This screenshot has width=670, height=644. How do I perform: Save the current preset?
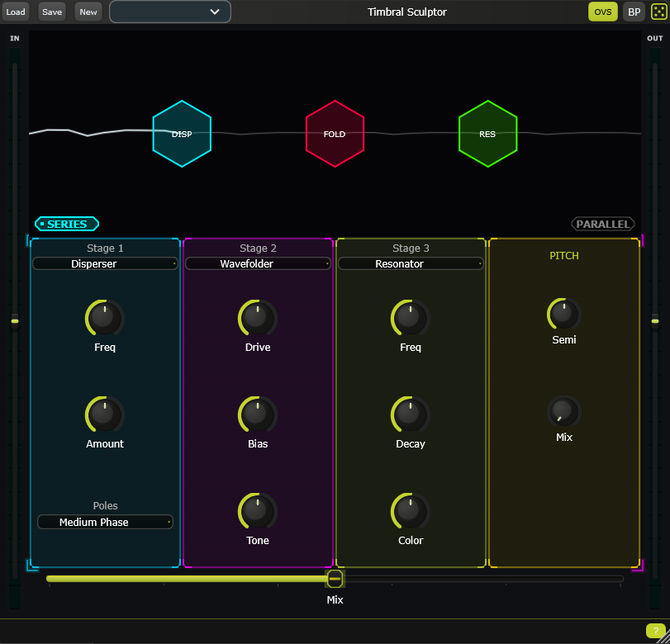click(x=51, y=12)
